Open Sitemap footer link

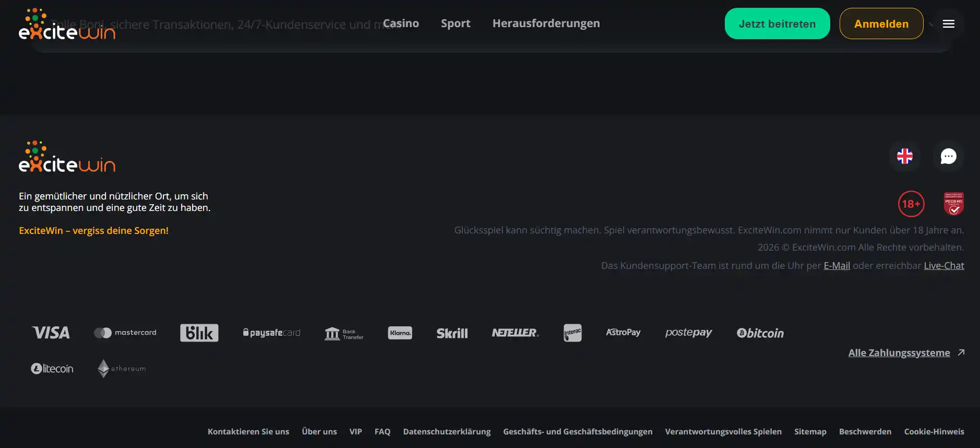[810, 432]
